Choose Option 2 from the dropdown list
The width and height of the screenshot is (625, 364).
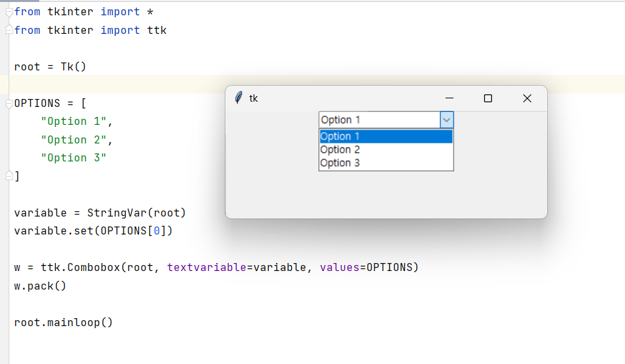coord(386,149)
